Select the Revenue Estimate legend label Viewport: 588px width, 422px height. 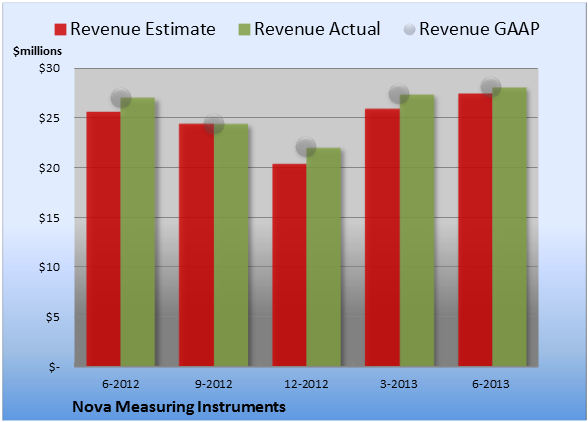143,29
